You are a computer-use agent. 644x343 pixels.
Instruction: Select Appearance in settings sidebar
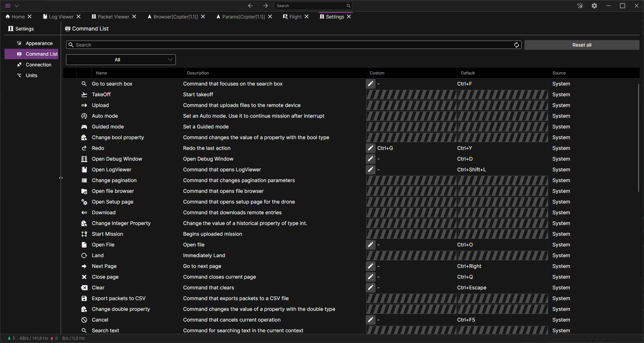pos(39,43)
